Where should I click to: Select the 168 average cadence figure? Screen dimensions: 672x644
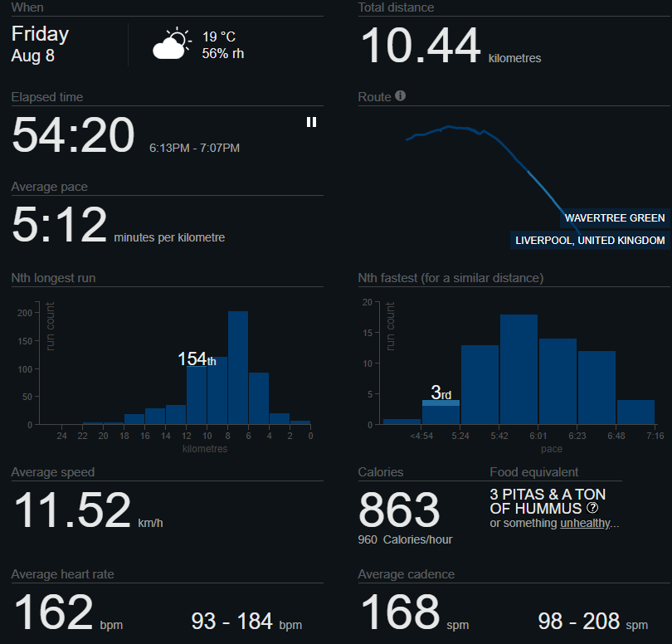coord(399,612)
